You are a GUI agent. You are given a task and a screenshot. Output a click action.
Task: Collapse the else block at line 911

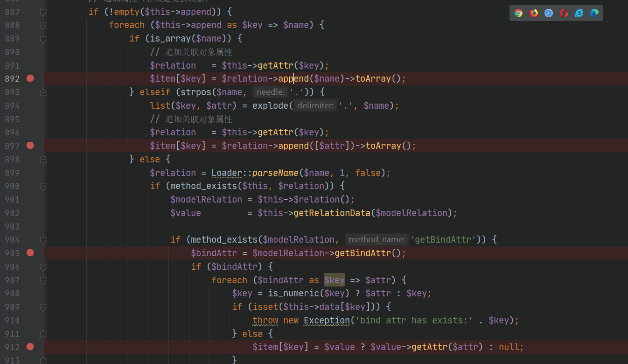pyautogui.click(x=43, y=334)
